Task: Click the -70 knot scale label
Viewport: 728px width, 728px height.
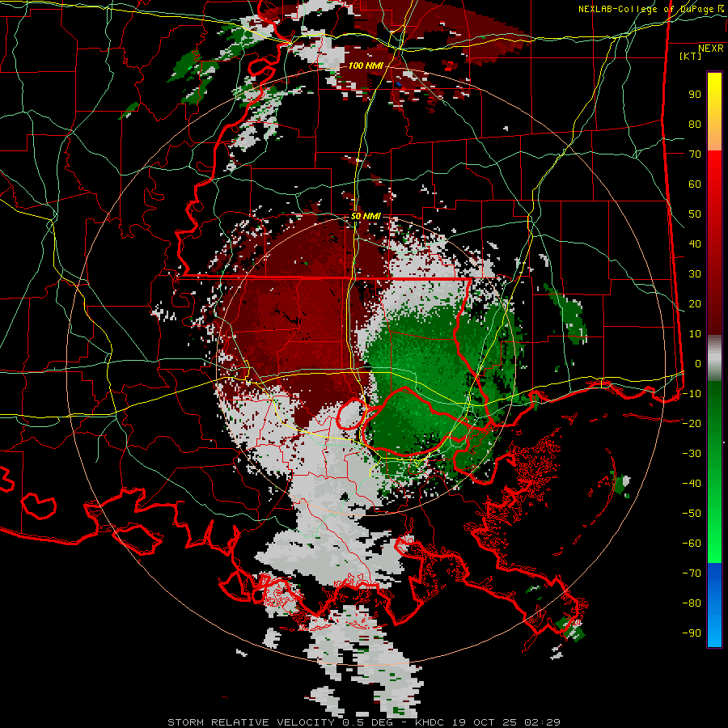Action: tap(692, 574)
